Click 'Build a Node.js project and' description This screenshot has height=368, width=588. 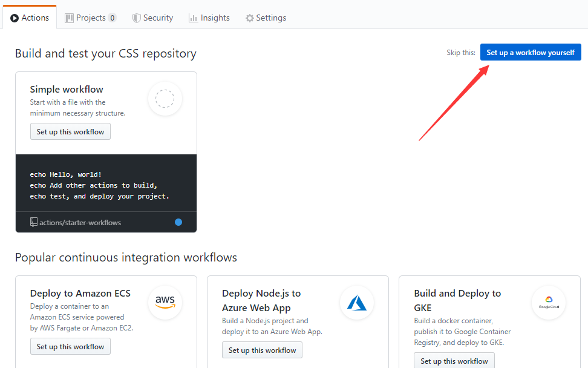(265, 321)
